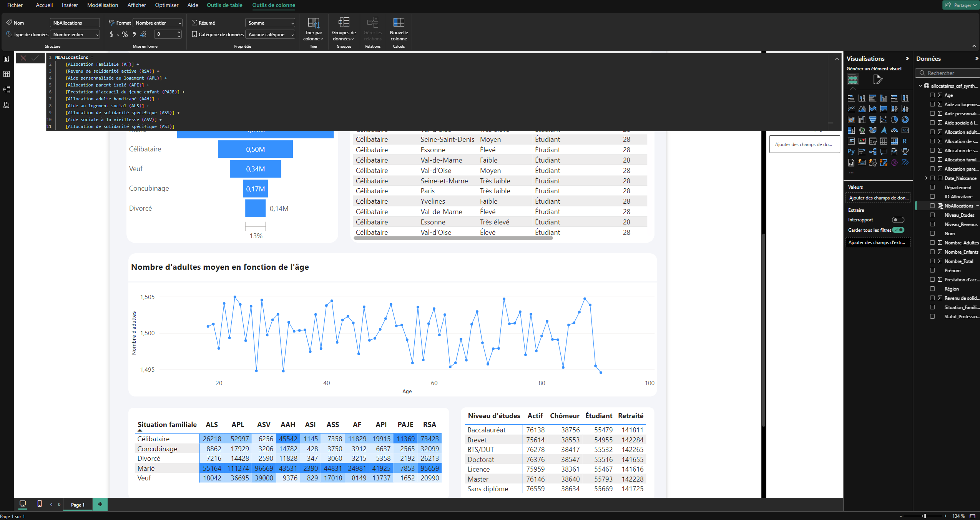This screenshot has height=520, width=980.
Task: Select the Q&A visual icon
Action: coord(884,152)
